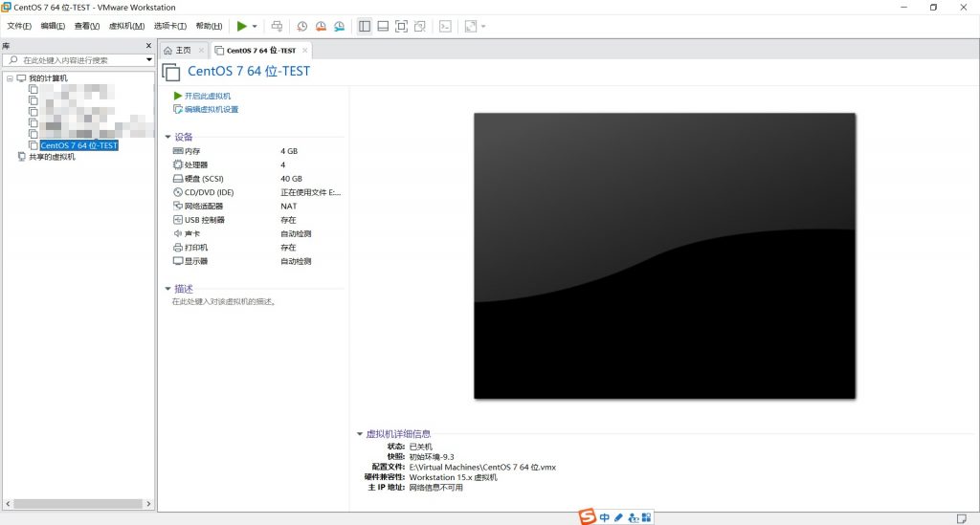980x525 pixels.
Task: Click the status bar message log icon
Action: point(961,518)
